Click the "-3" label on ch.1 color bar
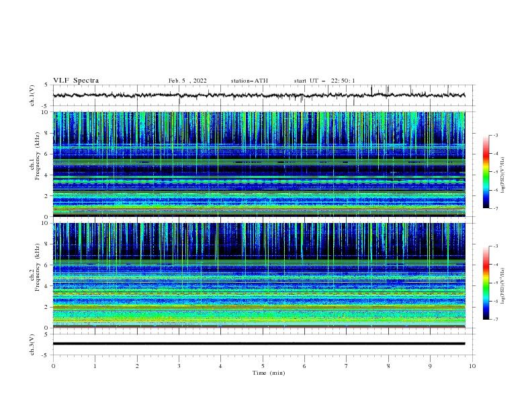 click(x=495, y=135)
